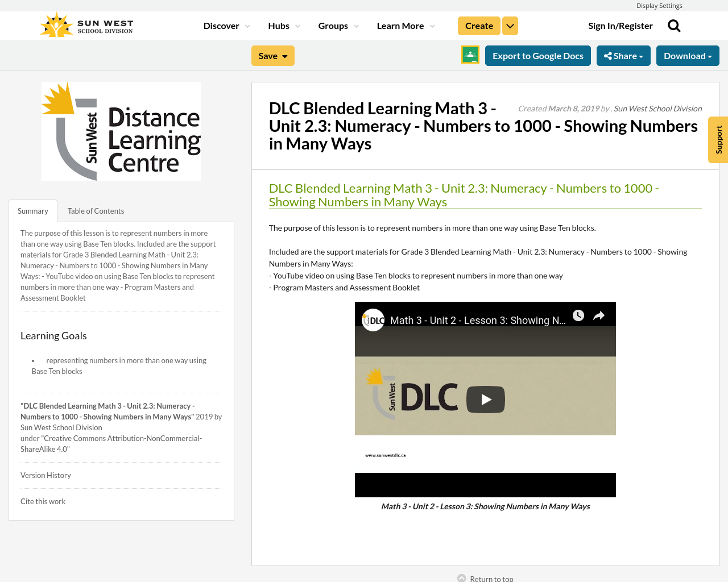The height and width of the screenshot is (582, 728).
Task: Click Cite this work
Action: (x=43, y=500)
